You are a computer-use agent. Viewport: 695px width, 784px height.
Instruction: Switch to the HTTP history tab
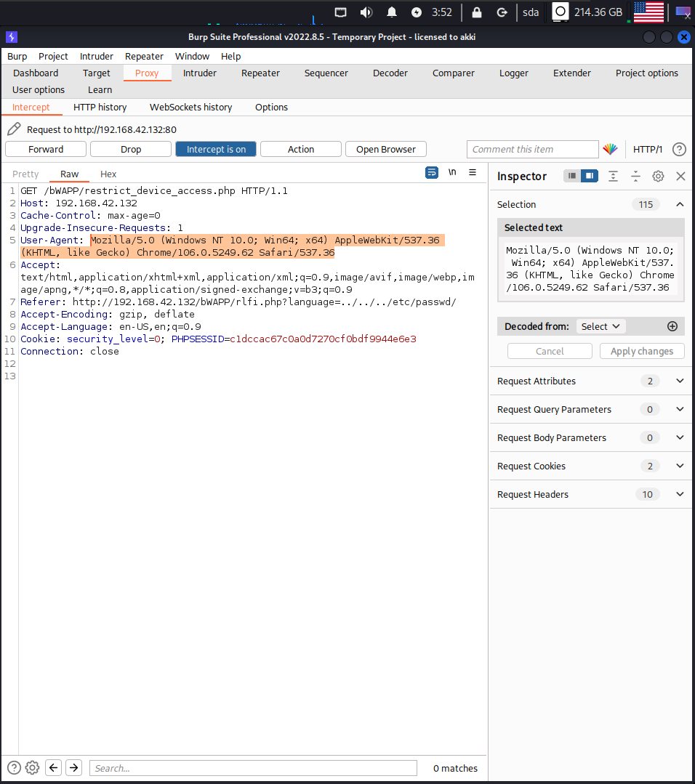(x=100, y=107)
